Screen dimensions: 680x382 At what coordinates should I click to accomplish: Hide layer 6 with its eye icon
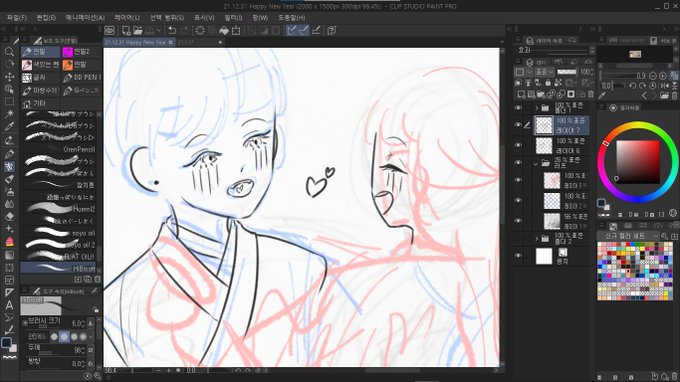[x=518, y=145]
